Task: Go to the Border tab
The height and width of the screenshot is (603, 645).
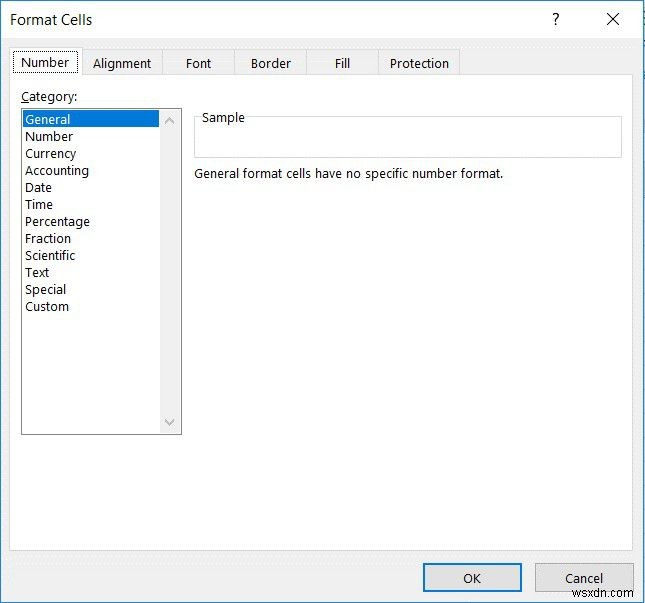Action: 271,63
